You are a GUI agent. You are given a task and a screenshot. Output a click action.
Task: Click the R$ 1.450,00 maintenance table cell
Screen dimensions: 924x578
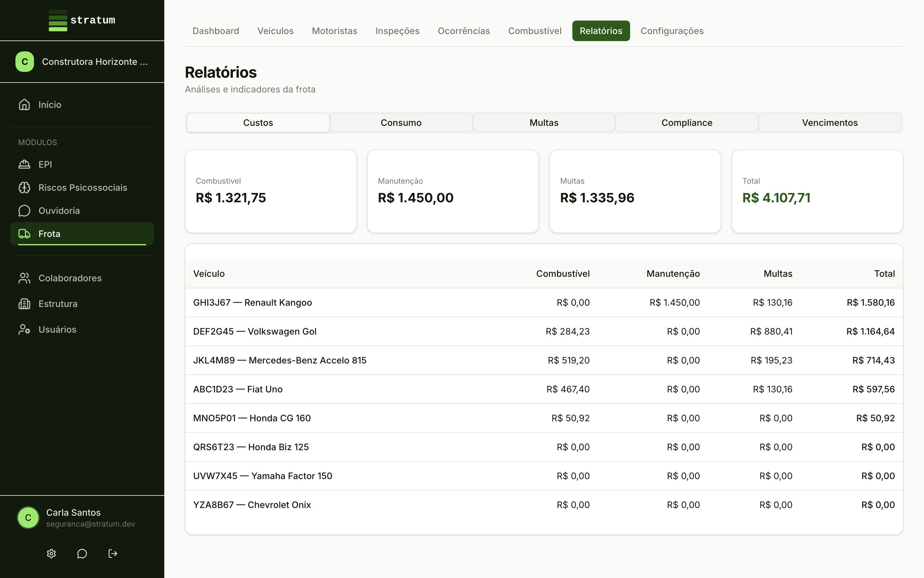click(675, 302)
